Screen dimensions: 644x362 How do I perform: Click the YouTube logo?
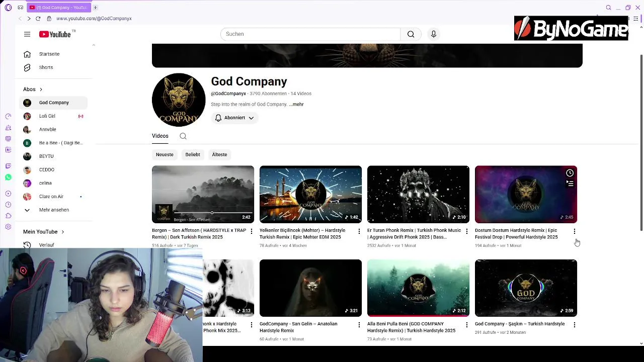(x=55, y=34)
